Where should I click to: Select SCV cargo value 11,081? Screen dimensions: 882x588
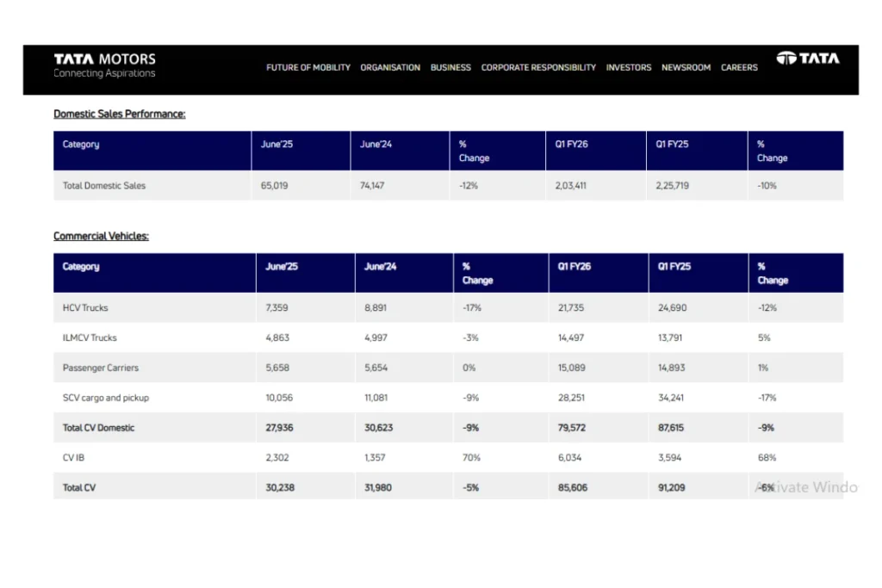376,398
